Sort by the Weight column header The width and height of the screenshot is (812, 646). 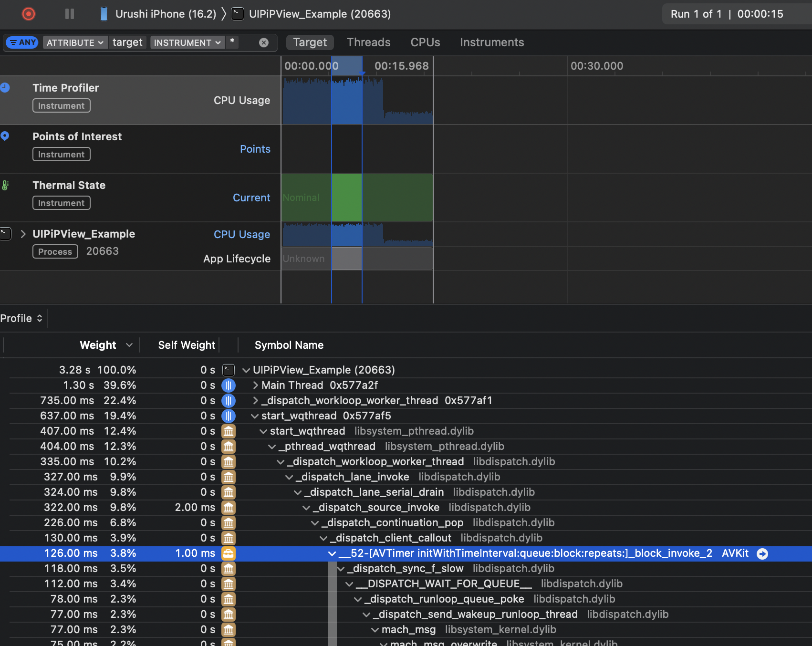click(98, 345)
